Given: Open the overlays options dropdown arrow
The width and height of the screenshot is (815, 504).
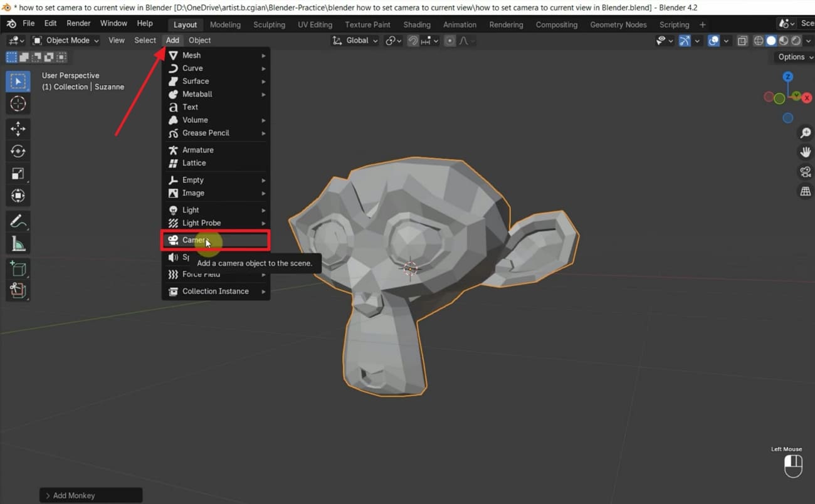Looking at the screenshot, I should coord(726,41).
